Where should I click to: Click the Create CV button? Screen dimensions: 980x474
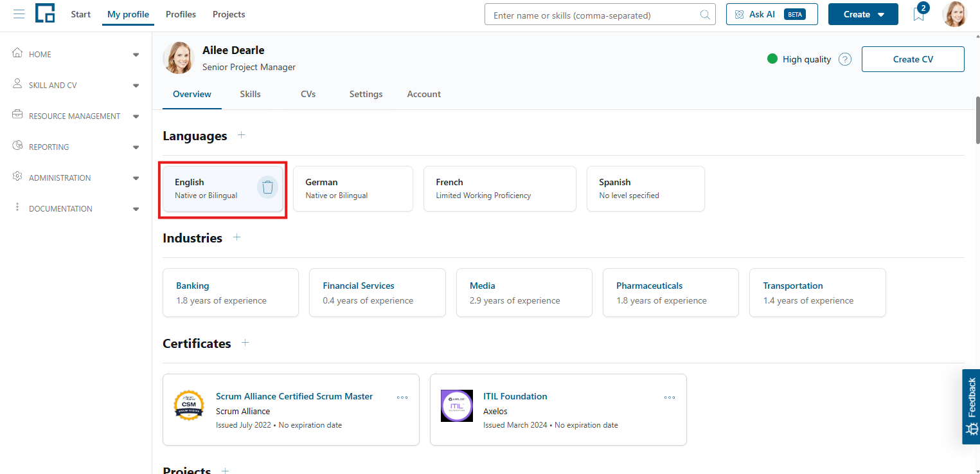(x=913, y=59)
